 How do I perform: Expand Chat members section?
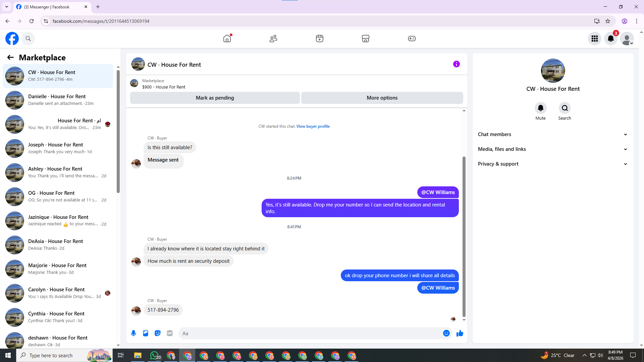coord(553,134)
